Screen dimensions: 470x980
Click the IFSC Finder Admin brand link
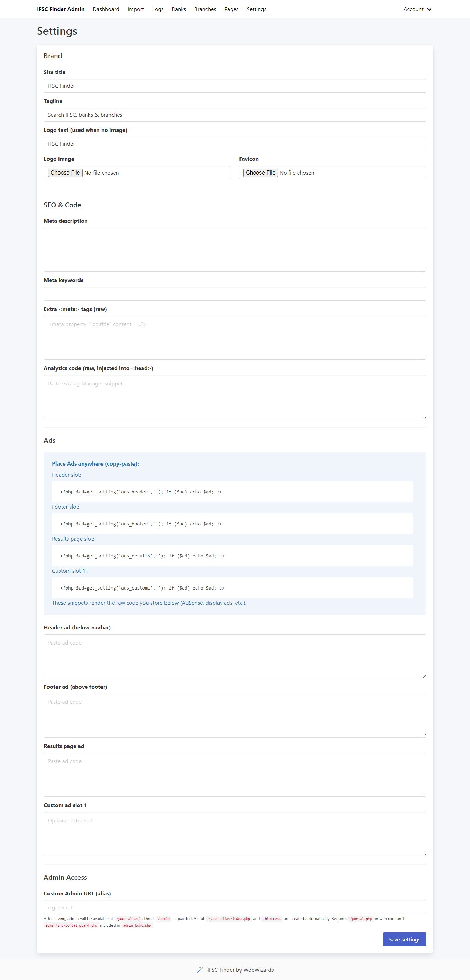[61, 9]
